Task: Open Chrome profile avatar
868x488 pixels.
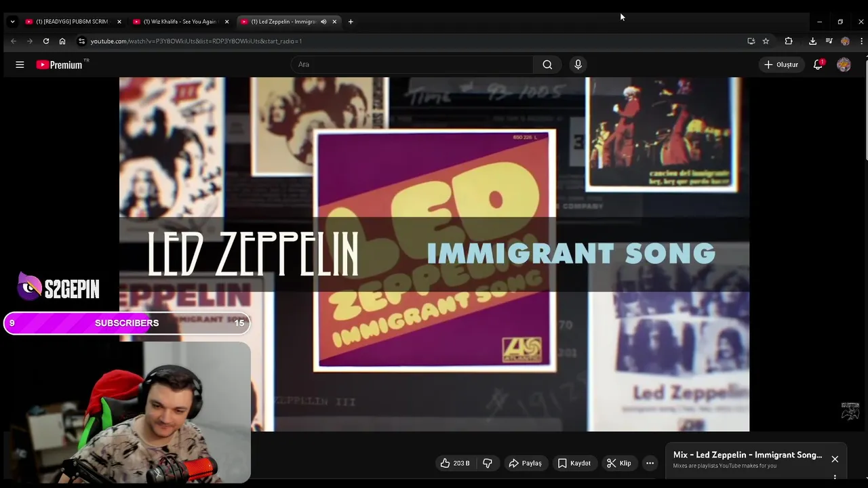Action: point(845,41)
